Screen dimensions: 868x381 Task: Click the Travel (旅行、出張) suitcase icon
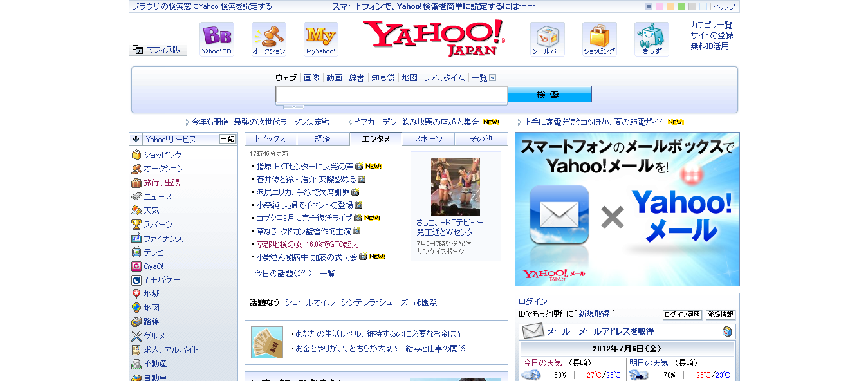(x=136, y=183)
